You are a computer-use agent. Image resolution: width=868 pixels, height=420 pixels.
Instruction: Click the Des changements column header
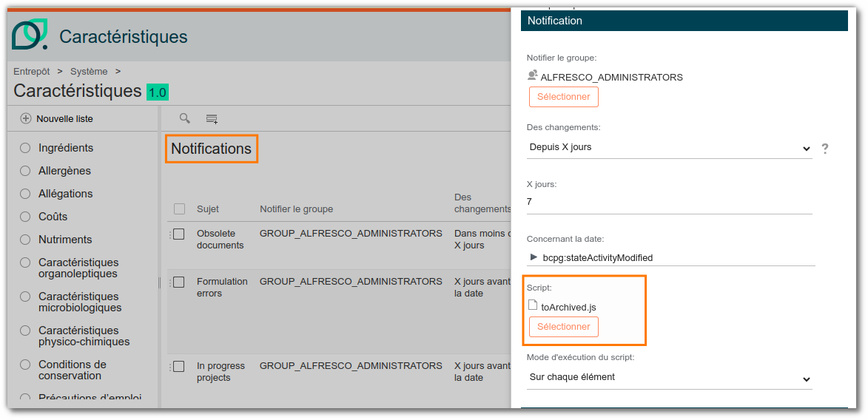pos(482,203)
